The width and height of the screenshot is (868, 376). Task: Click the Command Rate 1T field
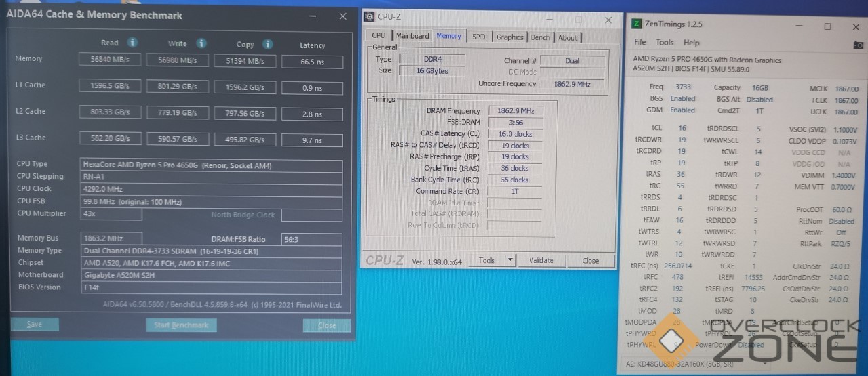(x=514, y=191)
